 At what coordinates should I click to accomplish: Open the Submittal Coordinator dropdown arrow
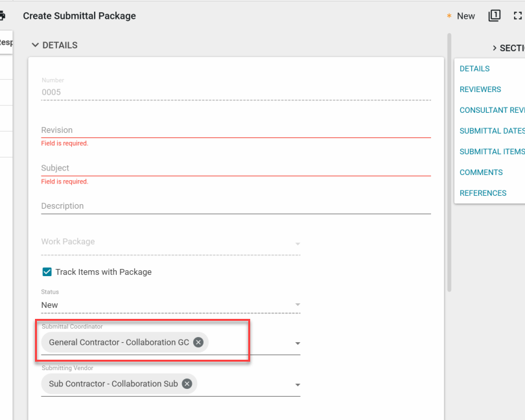[297, 344]
